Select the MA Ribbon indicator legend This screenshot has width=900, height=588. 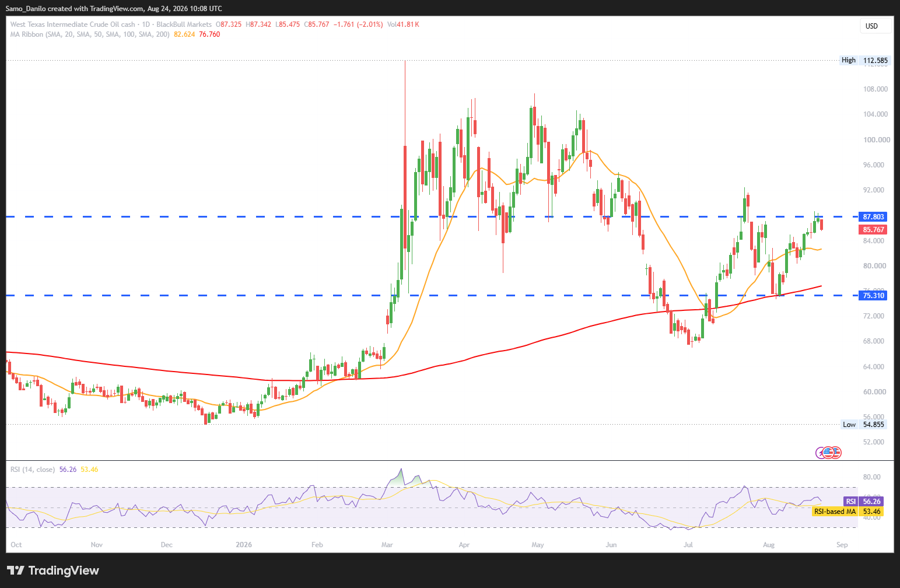pyautogui.click(x=90, y=34)
